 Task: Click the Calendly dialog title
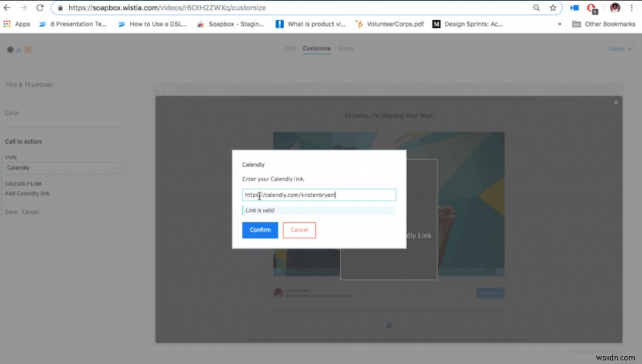point(254,165)
